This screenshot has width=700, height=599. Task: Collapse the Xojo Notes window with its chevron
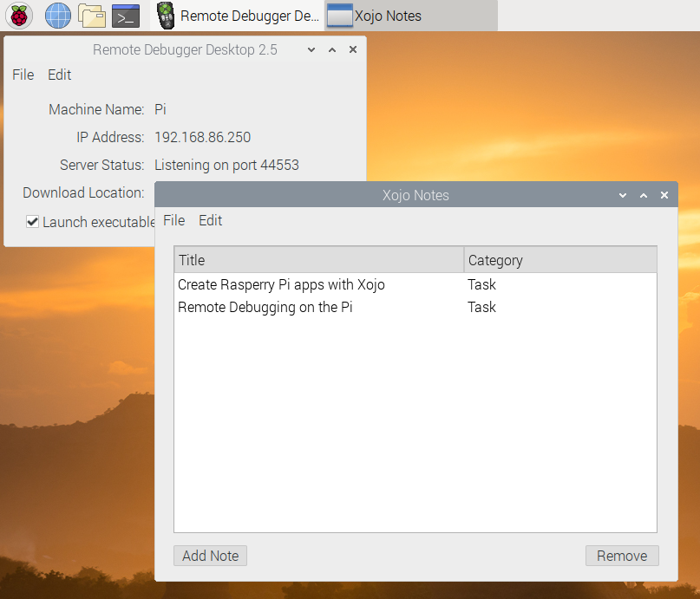click(622, 195)
